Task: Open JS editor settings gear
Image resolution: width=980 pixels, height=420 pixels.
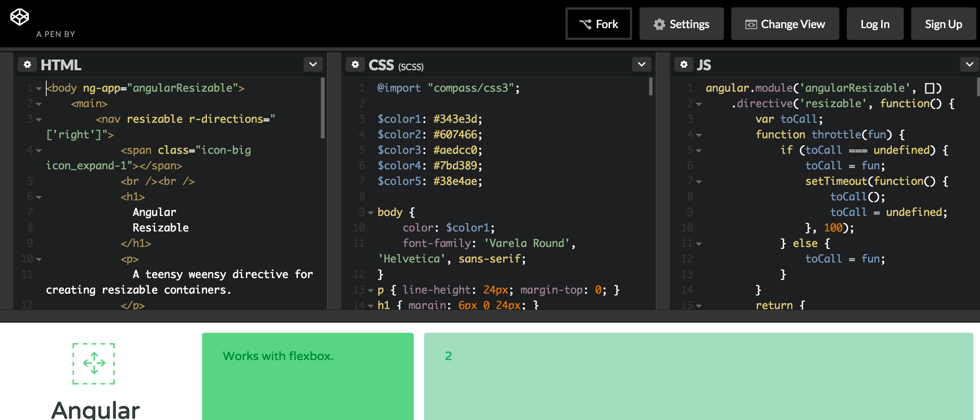Action: pos(684,65)
